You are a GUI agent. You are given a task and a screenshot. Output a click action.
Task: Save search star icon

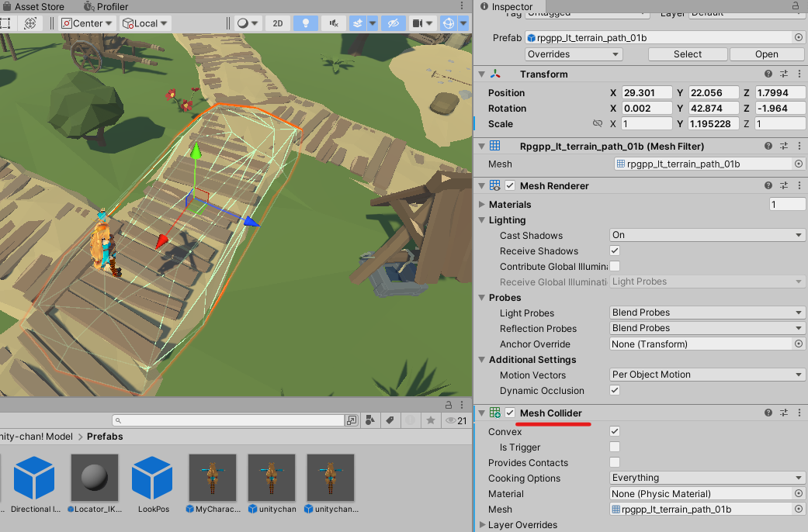[x=430, y=420]
